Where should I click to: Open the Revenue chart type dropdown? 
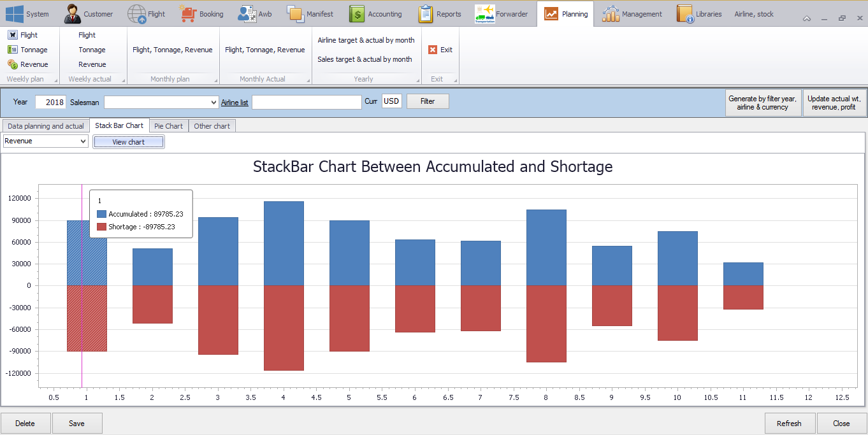tap(83, 141)
